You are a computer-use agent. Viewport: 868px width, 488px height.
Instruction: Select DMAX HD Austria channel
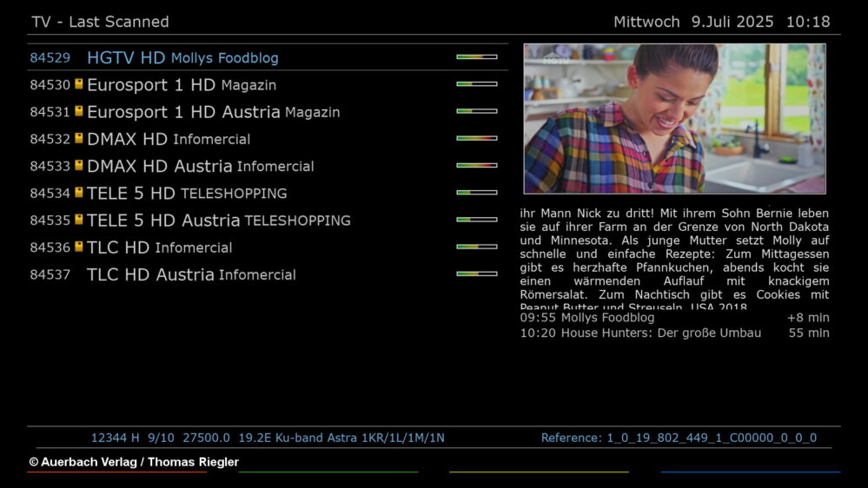tap(268, 166)
